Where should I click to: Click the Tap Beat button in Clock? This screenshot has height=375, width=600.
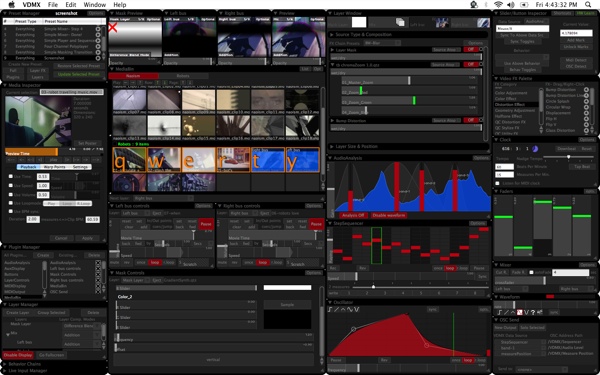point(581,167)
